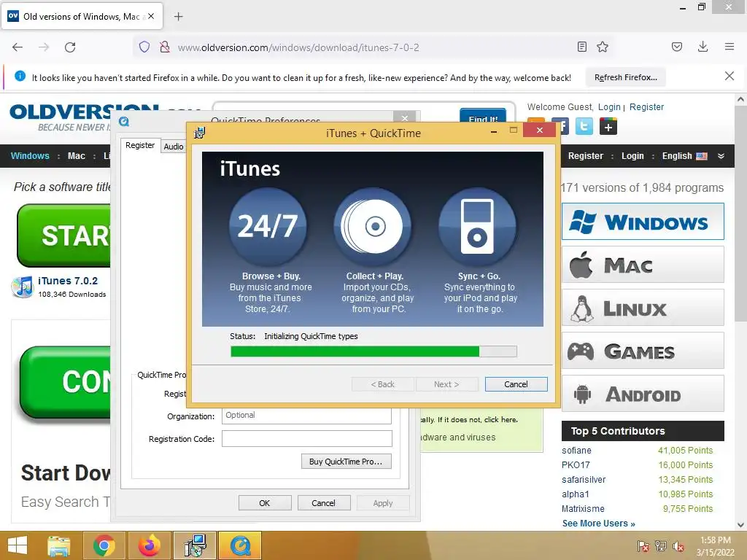Choose the Linux platform banner
This screenshot has width=747, height=560.
click(643, 308)
